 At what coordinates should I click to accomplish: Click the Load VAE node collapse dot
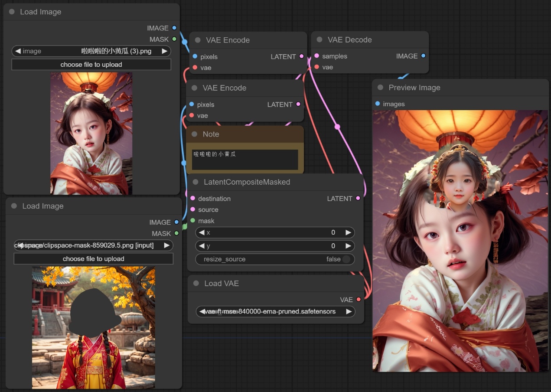pos(196,283)
